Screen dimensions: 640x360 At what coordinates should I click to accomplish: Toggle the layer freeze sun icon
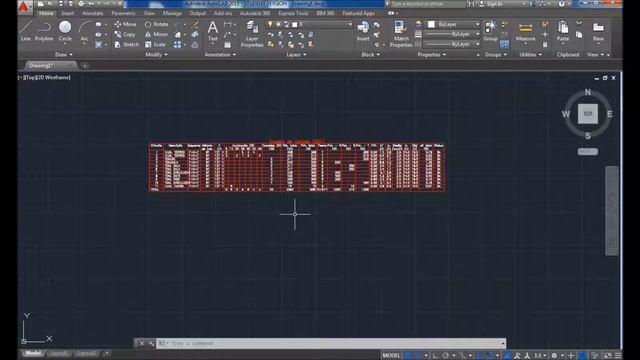(278, 24)
